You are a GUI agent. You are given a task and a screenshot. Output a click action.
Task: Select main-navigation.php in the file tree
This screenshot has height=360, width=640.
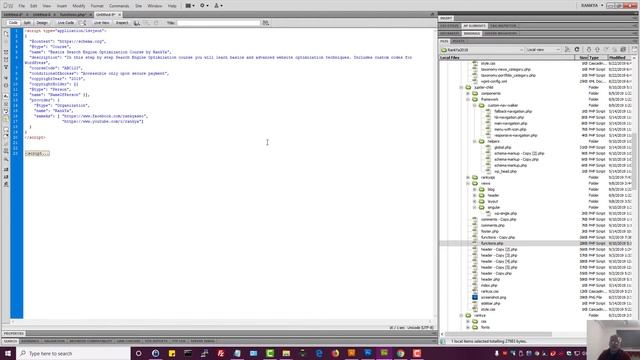coord(510,123)
